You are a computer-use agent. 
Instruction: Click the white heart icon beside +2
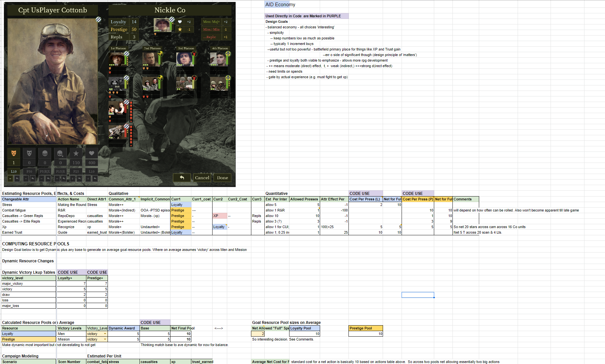click(180, 22)
